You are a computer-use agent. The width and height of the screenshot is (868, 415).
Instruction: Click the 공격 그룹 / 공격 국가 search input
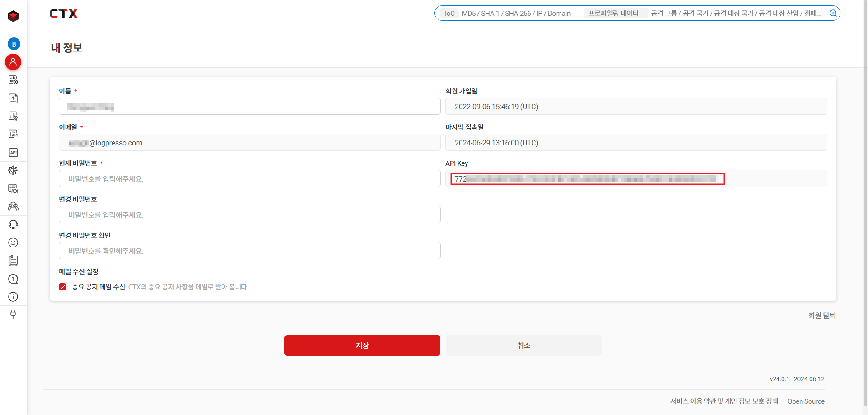(737, 14)
